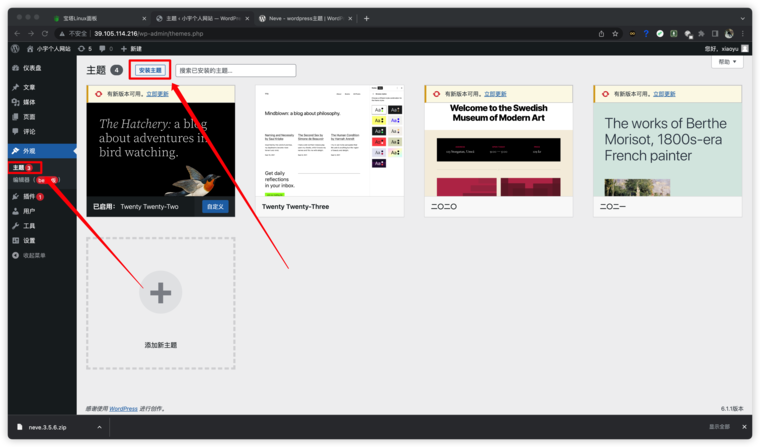760x447 pixels.
Task: Click the green square extension icon
Action: 674,33
